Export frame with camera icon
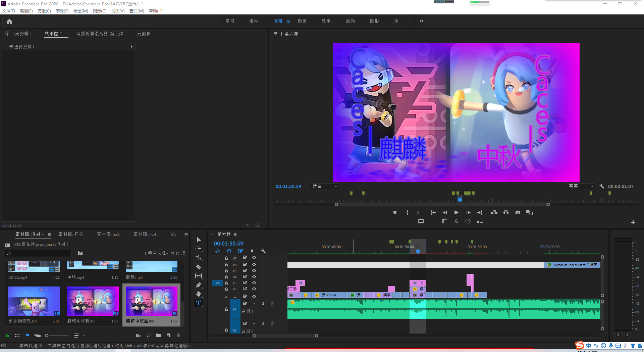644x352 pixels. pos(518,212)
